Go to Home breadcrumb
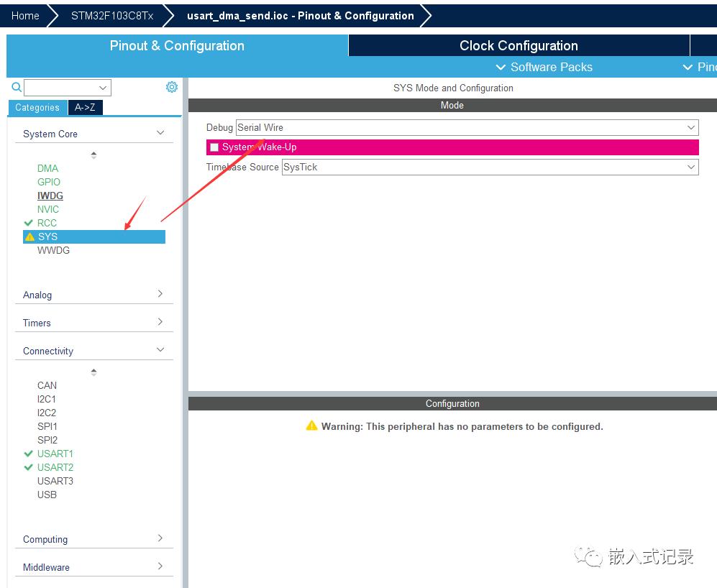This screenshot has width=717, height=588. click(x=25, y=16)
